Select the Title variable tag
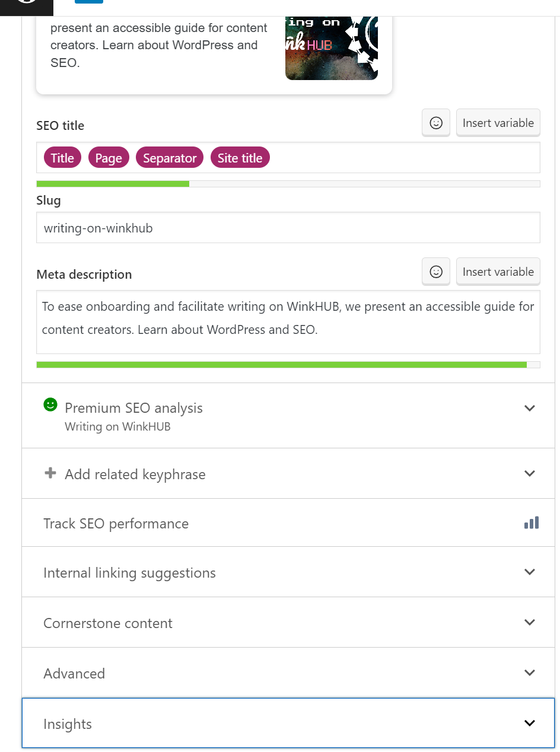This screenshot has height=752, width=560. [x=62, y=158]
